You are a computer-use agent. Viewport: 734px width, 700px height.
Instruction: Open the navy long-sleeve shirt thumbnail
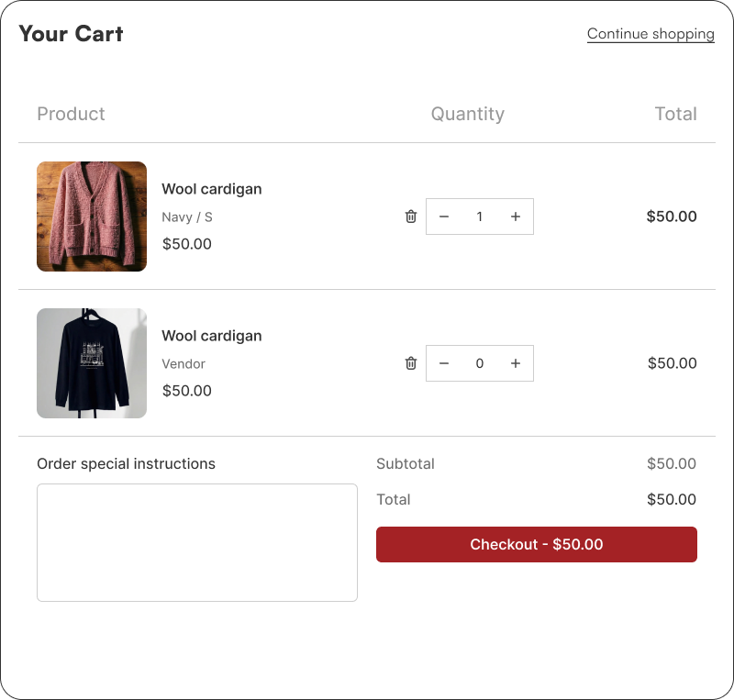click(x=92, y=363)
